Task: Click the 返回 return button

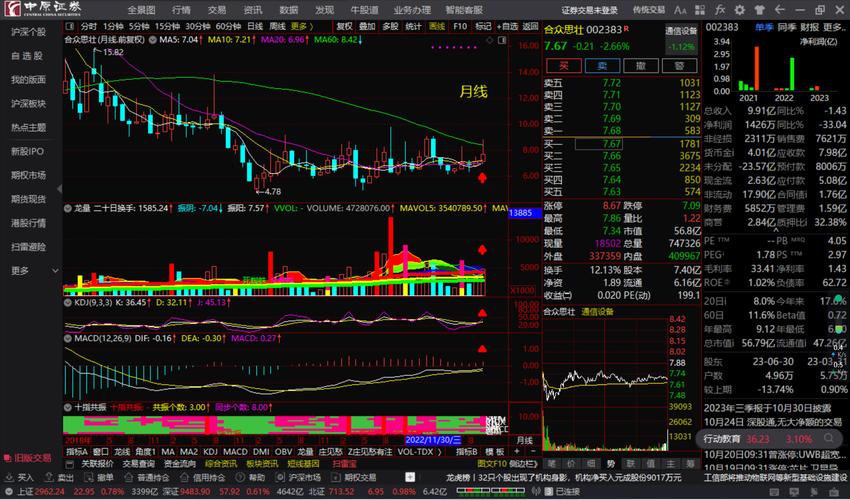Action: pos(530,26)
